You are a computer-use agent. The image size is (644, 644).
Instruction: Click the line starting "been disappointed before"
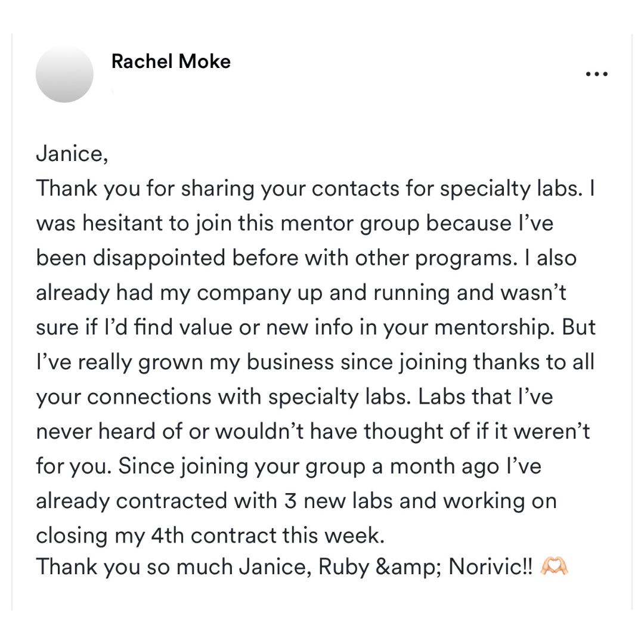coord(306,258)
